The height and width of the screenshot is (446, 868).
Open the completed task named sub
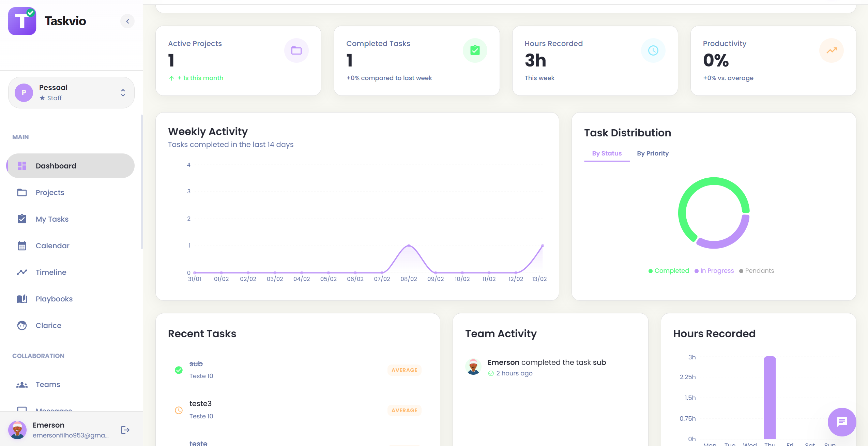[x=196, y=363]
